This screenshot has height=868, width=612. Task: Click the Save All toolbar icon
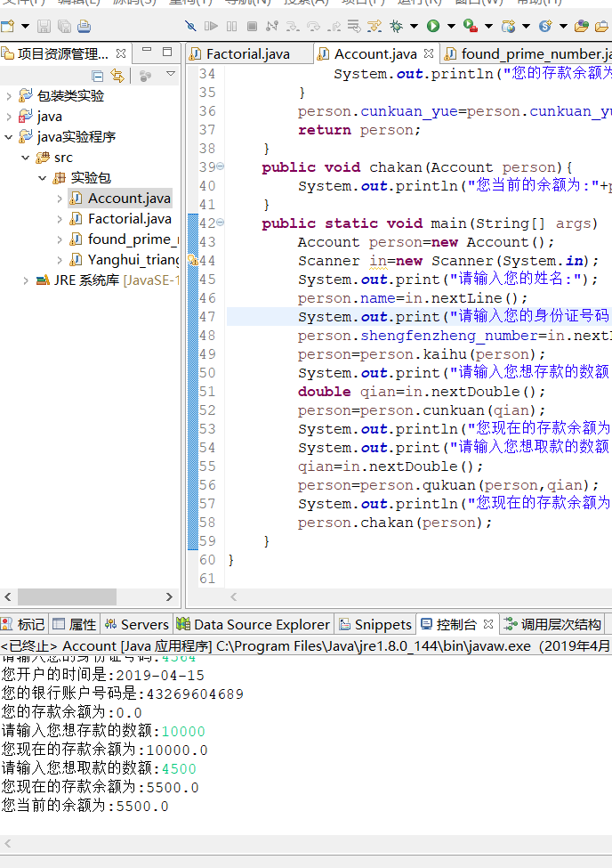point(64,26)
